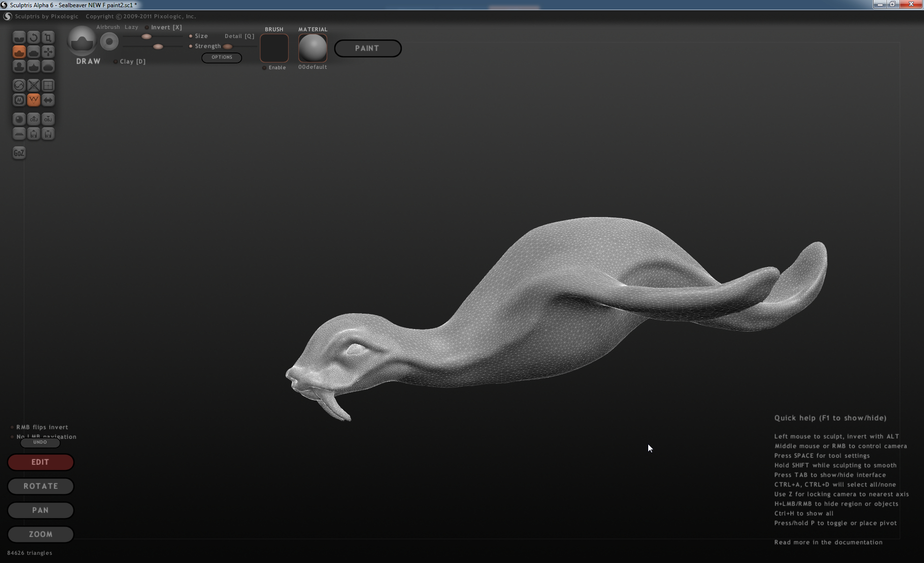The image size is (924, 563).
Task: Click the GoZ button icon
Action: coord(19,153)
